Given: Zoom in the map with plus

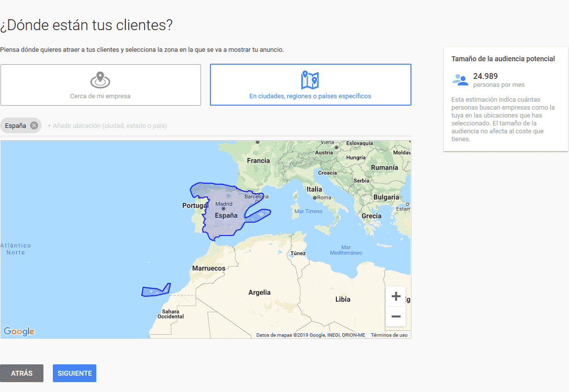Looking at the screenshot, I should click(x=396, y=296).
